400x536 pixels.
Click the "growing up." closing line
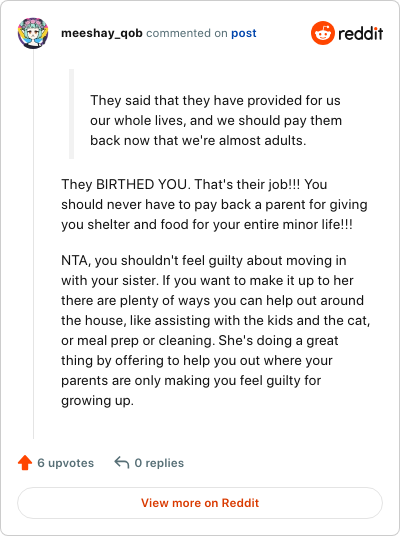tap(97, 400)
